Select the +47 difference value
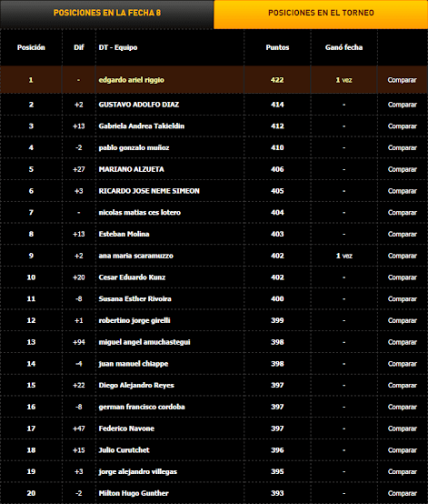 click(x=79, y=428)
